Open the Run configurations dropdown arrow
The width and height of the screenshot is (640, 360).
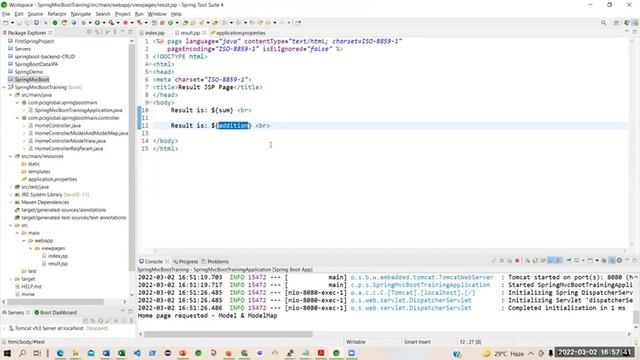[103, 23]
